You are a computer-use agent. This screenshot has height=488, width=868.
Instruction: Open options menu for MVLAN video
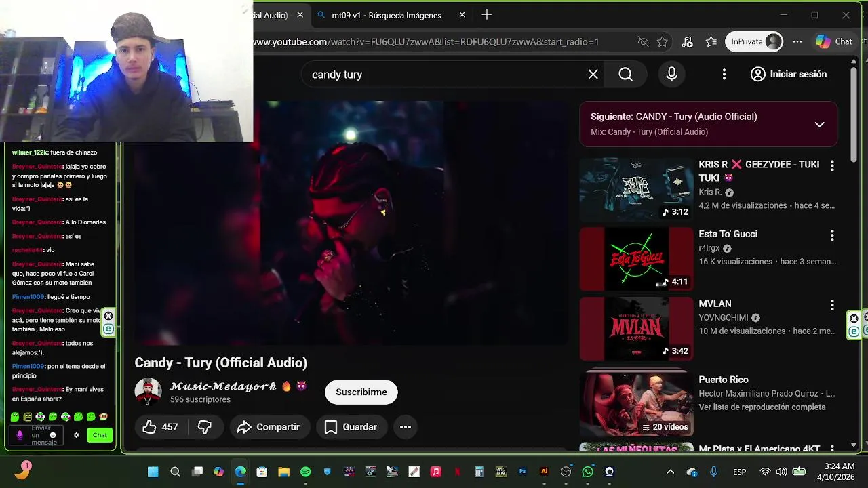tap(832, 305)
